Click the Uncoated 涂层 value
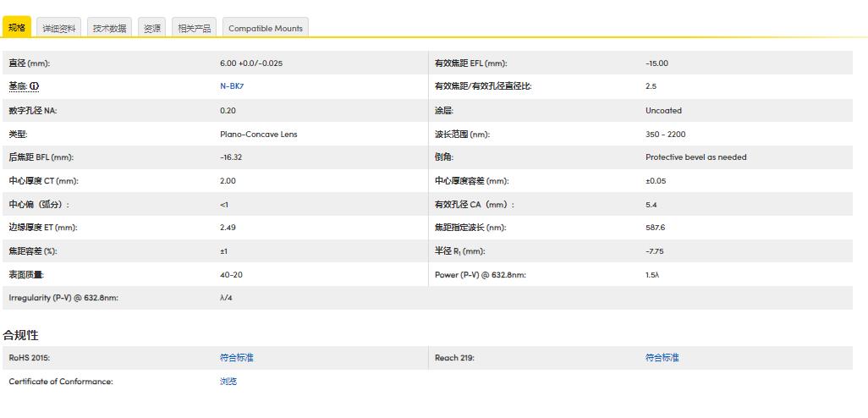 click(663, 110)
